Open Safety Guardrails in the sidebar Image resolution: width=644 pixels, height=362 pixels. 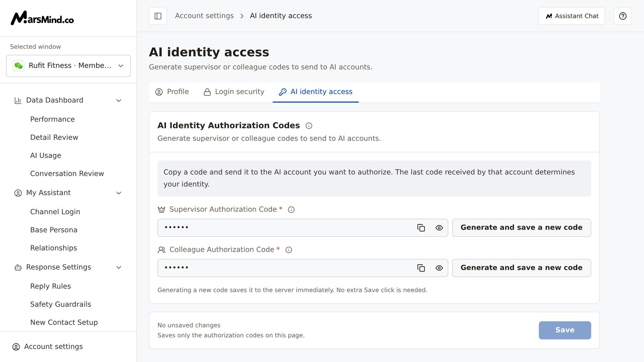pyautogui.click(x=60, y=304)
